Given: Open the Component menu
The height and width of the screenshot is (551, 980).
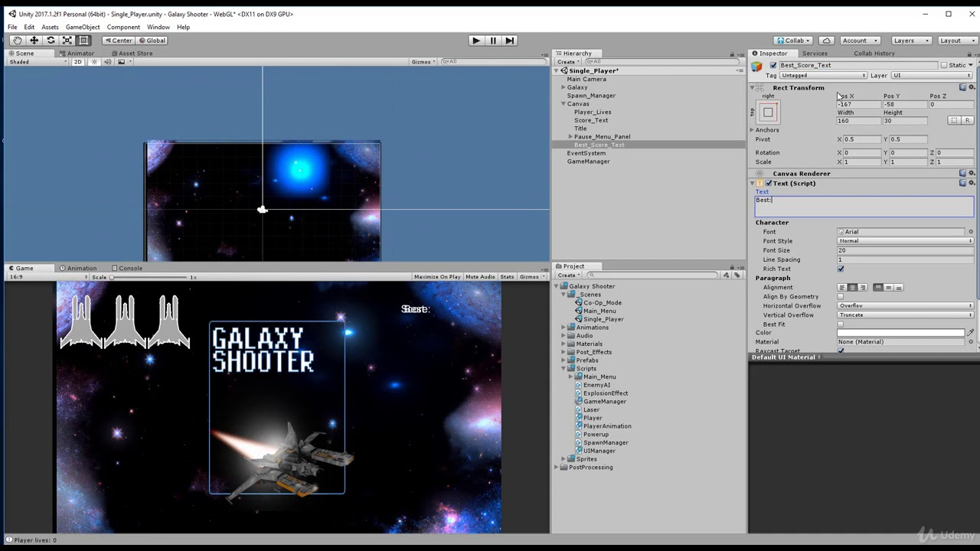Looking at the screenshot, I should pos(123,28).
